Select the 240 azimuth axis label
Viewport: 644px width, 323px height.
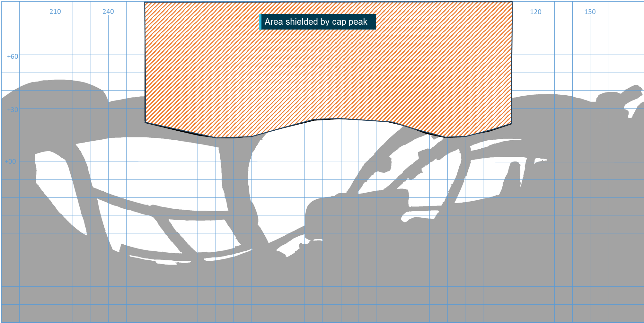[x=108, y=12]
